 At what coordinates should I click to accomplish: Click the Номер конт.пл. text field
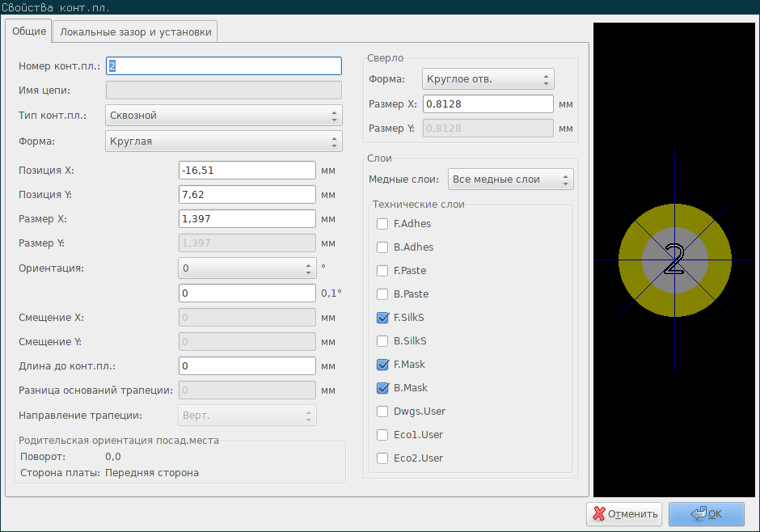tap(223, 66)
